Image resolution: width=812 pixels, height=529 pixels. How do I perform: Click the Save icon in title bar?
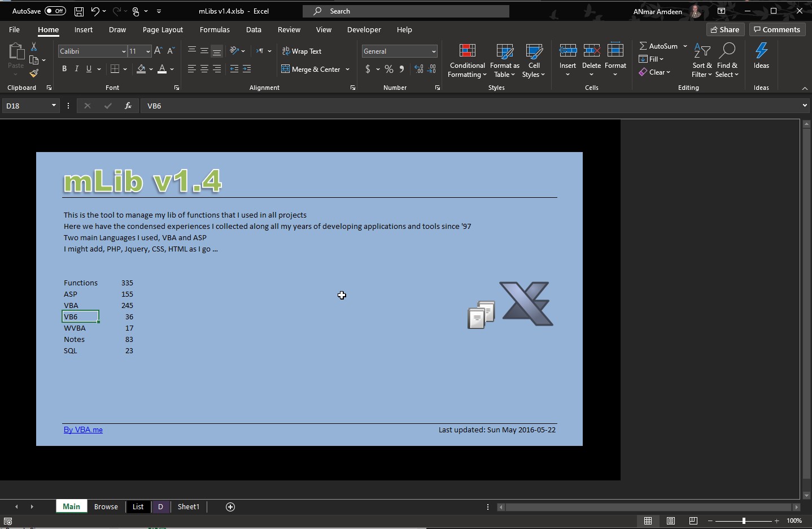(x=79, y=11)
